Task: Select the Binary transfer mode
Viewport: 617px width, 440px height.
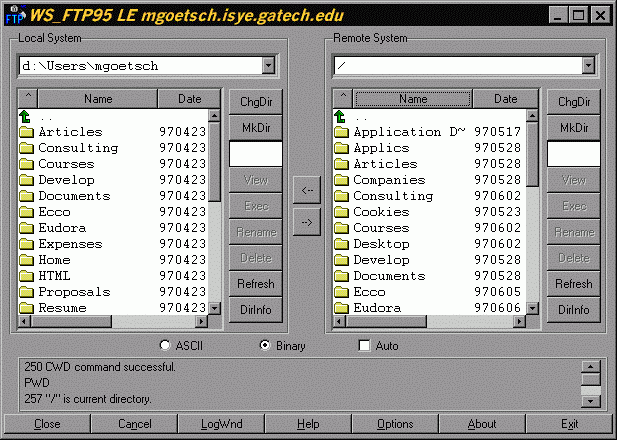Action: click(265, 346)
